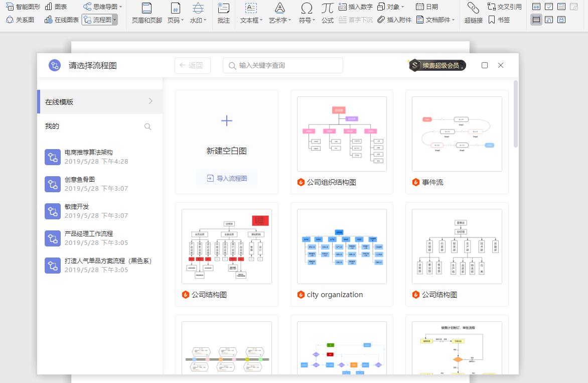Click 导入流程图 import button

click(227, 178)
